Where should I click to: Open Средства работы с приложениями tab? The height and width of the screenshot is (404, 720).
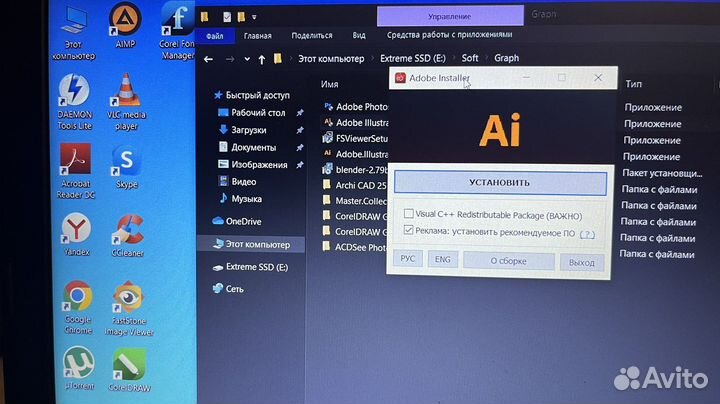[x=449, y=35]
